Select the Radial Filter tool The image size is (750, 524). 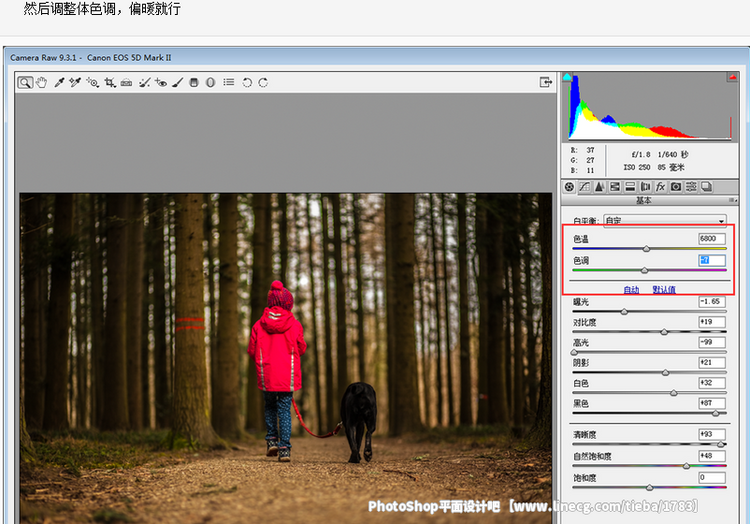click(210, 83)
